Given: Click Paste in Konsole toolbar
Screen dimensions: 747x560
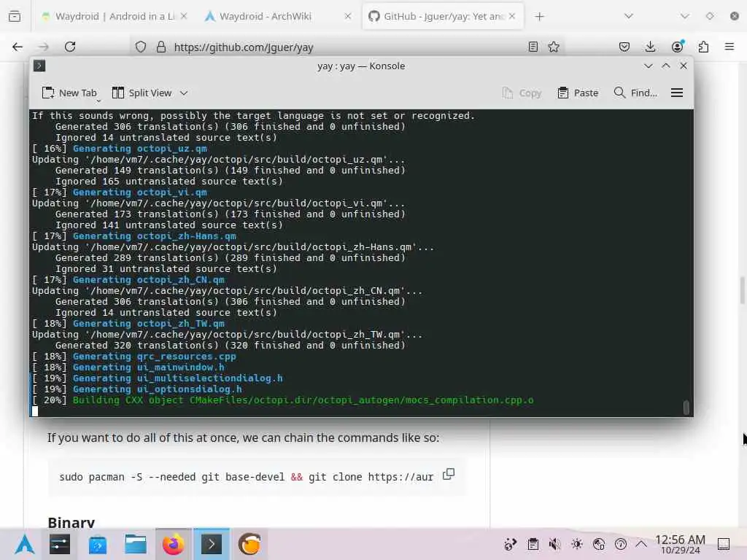Looking at the screenshot, I should (x=578, y=93).
